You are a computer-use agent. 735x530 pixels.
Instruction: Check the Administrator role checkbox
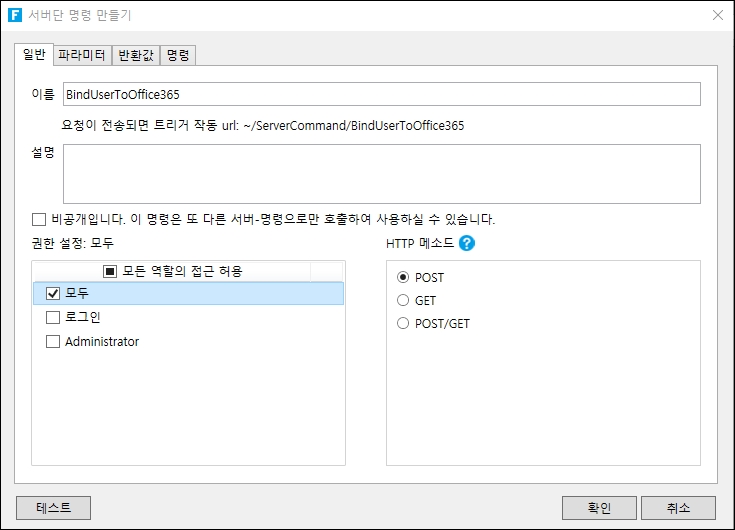click(x=54, y=342)
